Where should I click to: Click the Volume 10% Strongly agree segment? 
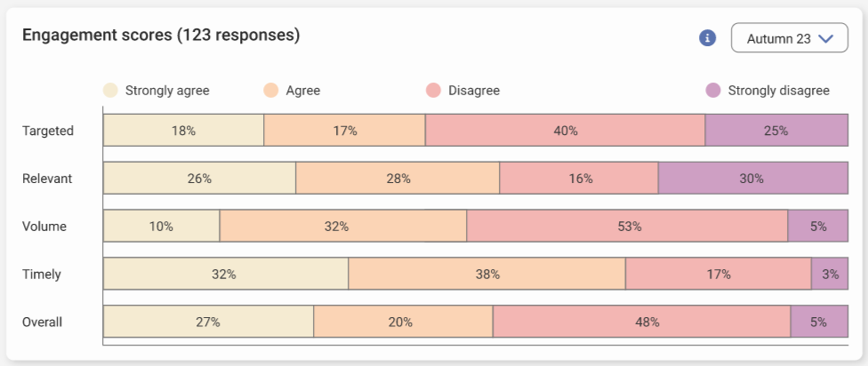point(161,226)
